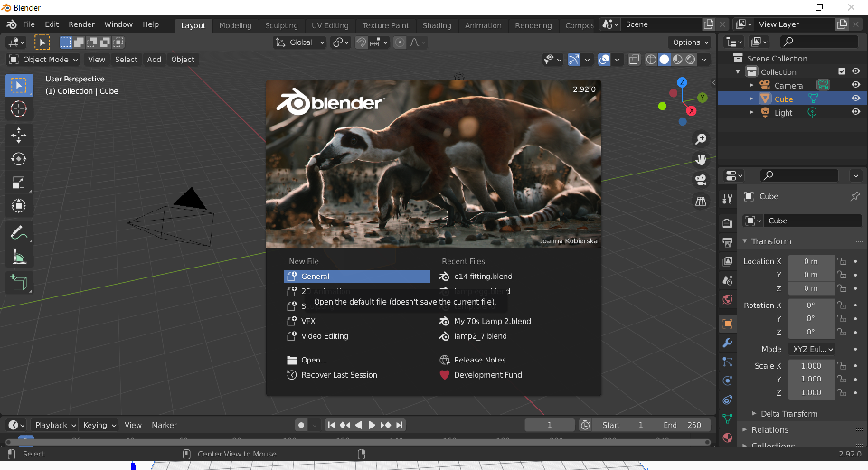Toggle auto keying record button
The image size is (868, 470).
(x=301, y=425)
